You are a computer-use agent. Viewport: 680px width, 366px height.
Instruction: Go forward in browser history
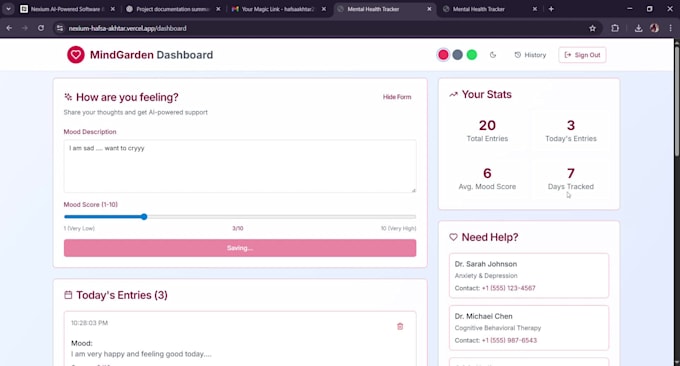tap(25, 28)
